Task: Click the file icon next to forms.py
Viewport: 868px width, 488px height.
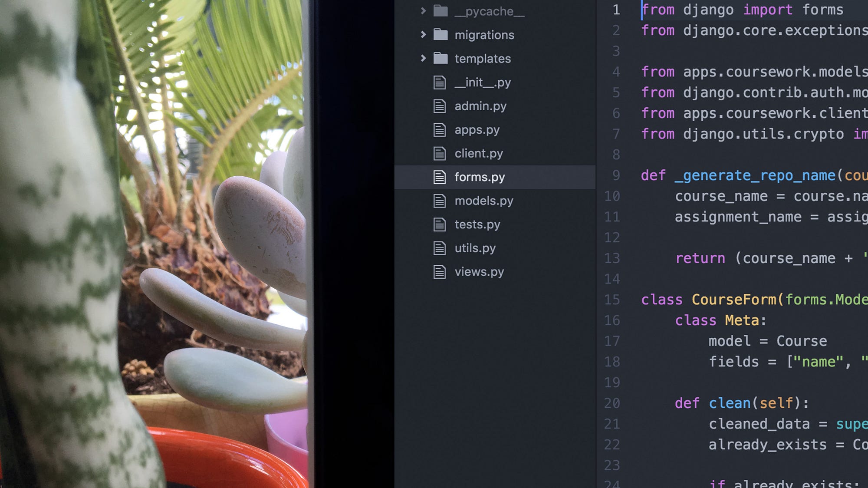Action: click(439, 177)
